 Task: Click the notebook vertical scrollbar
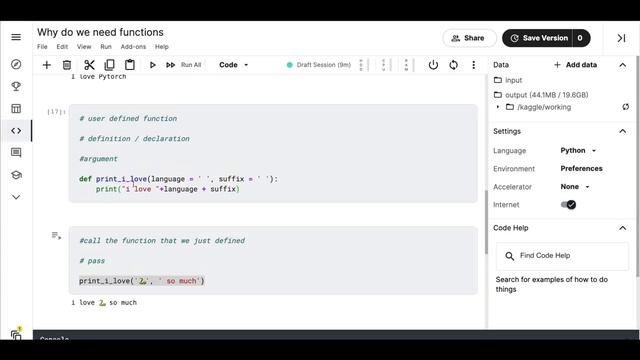pos(486,222)
